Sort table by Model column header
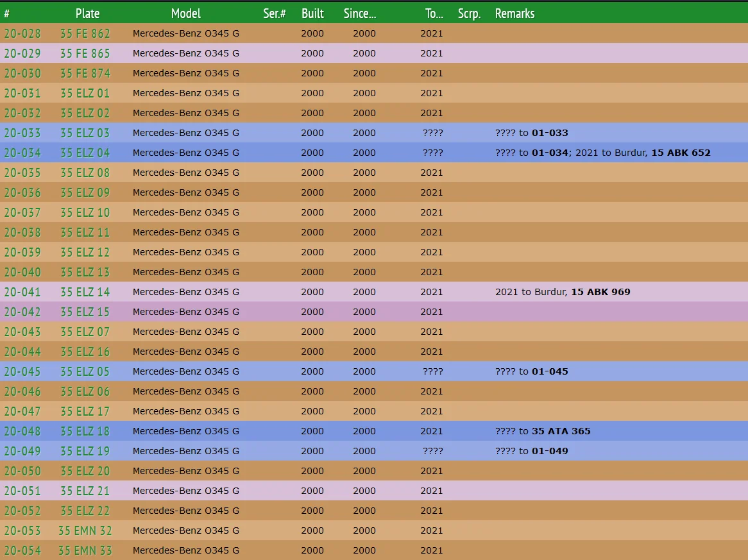The width and height of the screenshot is (748, 560). (186, 13)
